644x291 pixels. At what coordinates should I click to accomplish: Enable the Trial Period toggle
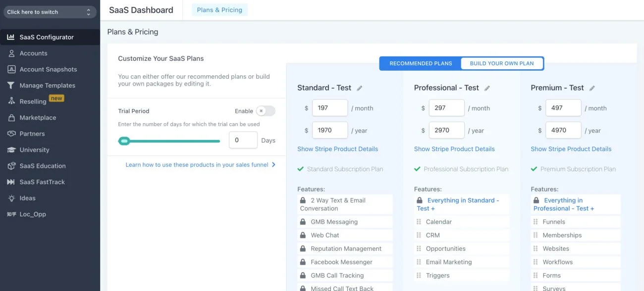pyautogui.click(x=266, y=111)
